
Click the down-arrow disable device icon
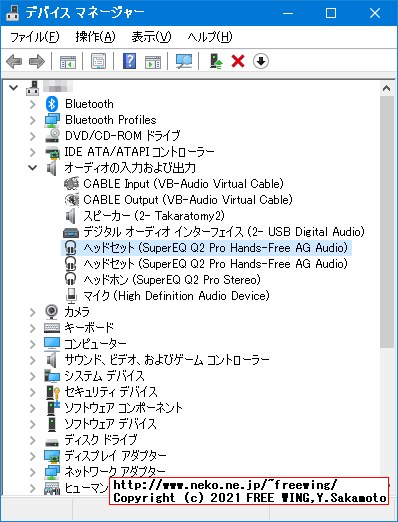click(261, 61)
